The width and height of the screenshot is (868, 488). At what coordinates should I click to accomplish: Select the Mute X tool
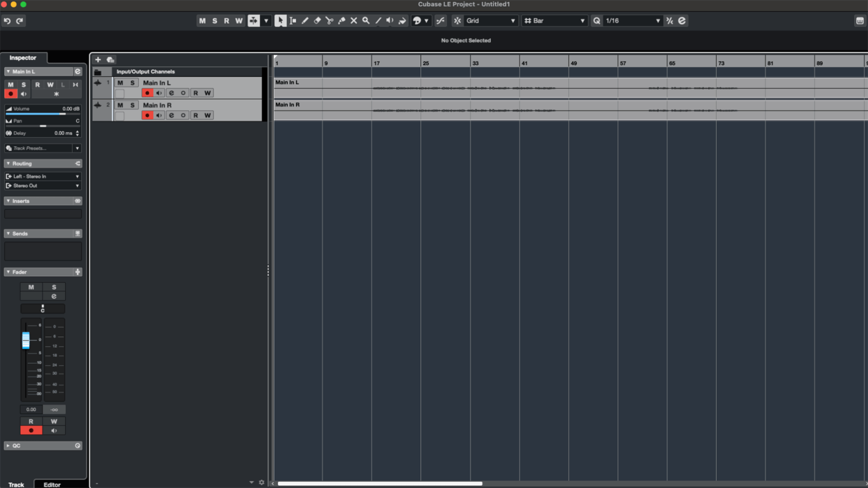click(354, 21)
